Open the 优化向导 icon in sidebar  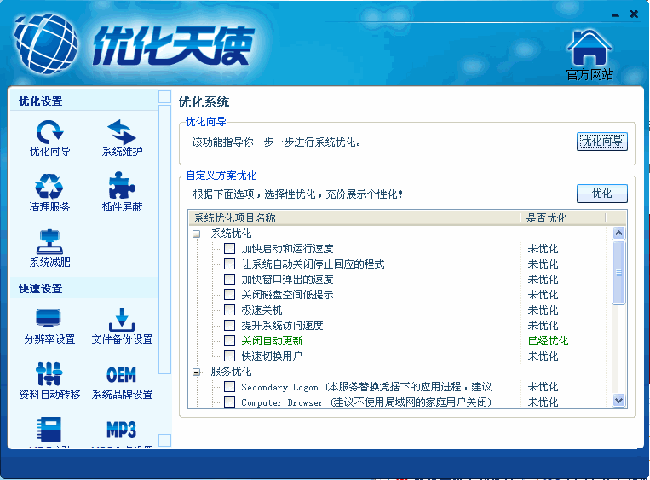pos(49,132)
